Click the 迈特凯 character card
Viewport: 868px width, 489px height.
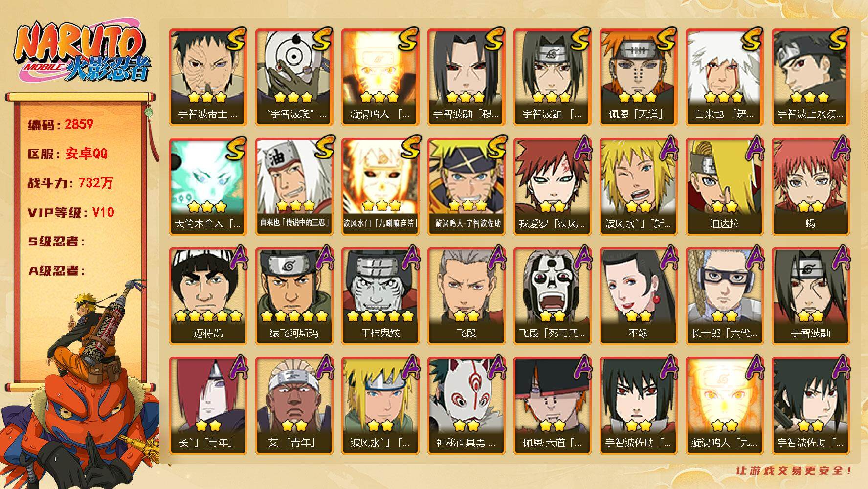click(x=208, y=296)
